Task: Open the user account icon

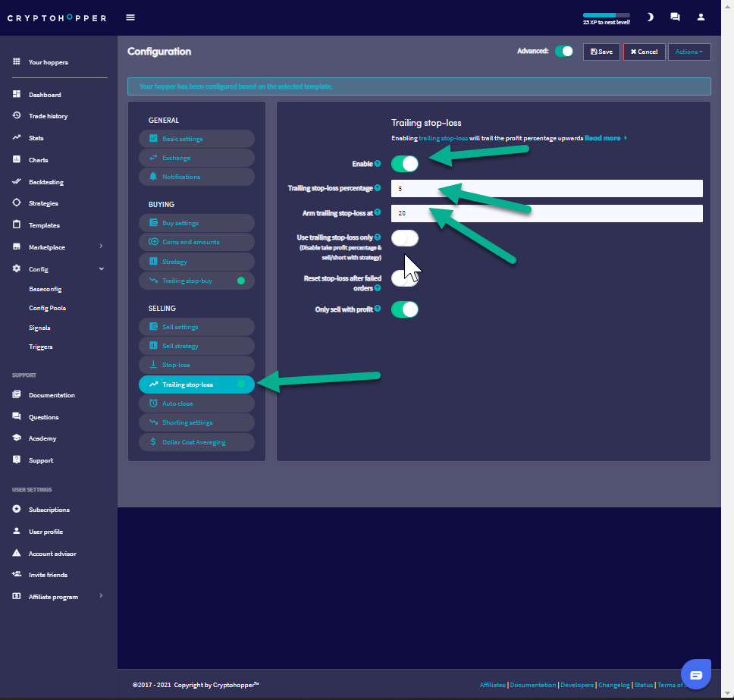Action: pos(701,17)
